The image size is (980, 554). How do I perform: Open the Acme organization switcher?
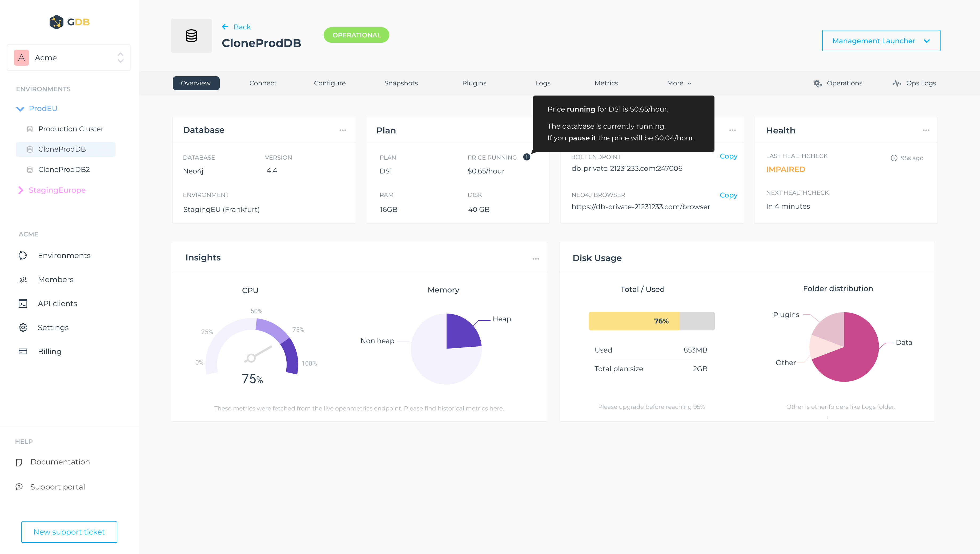tap(69, 58)
